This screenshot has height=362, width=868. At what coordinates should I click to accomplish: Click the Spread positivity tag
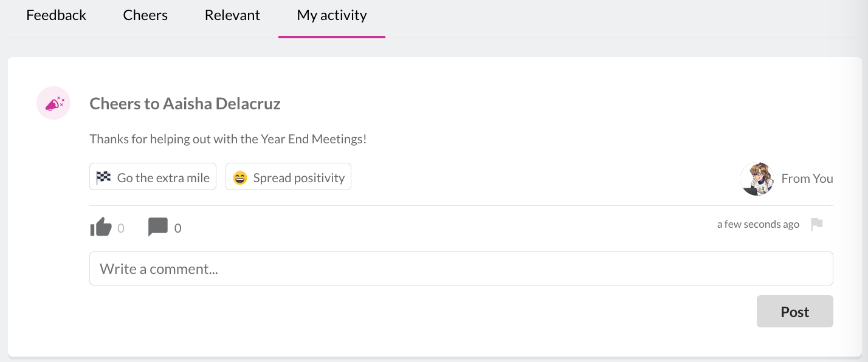[x=288, y=177]
